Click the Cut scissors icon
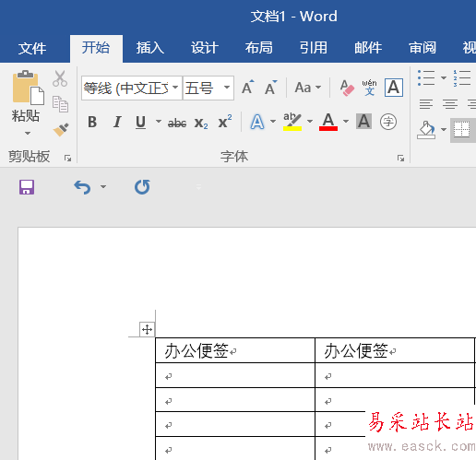The height and width of the screenshot is (460, 476). [60, 78]
